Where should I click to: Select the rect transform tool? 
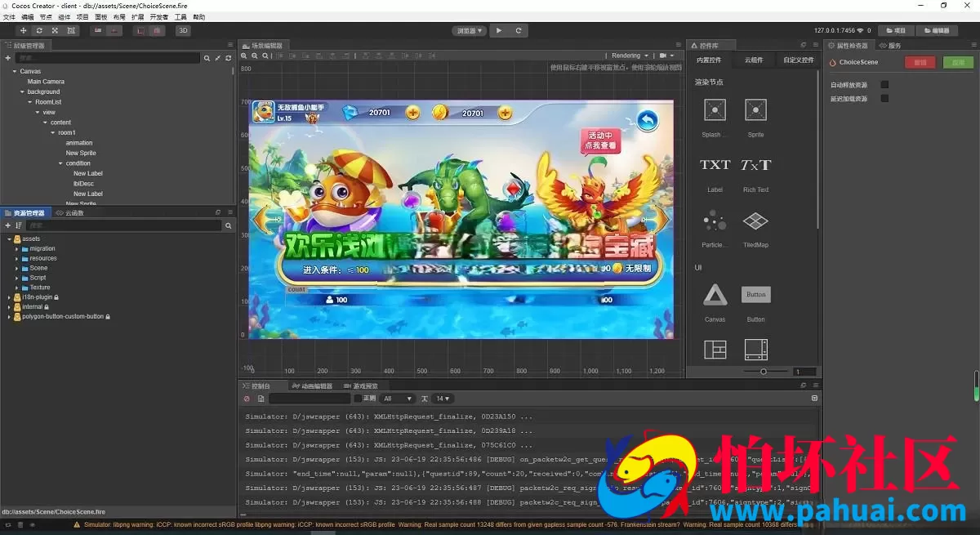(x=71, y=30)
